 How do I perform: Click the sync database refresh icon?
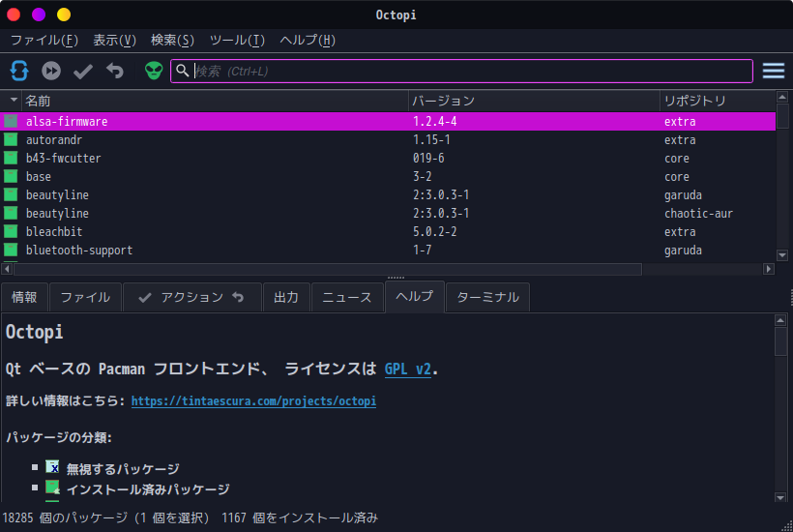point(19,71)
